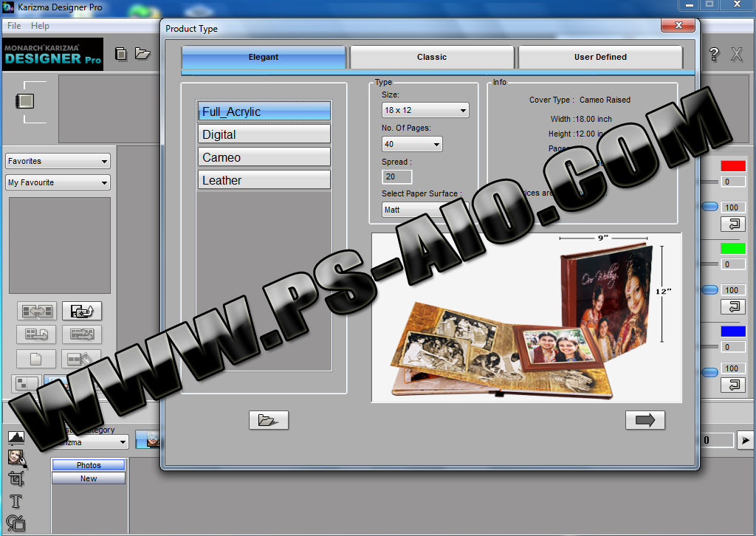Click the X exit icon beside help
756x536 pixels.
tap(736, 54)
